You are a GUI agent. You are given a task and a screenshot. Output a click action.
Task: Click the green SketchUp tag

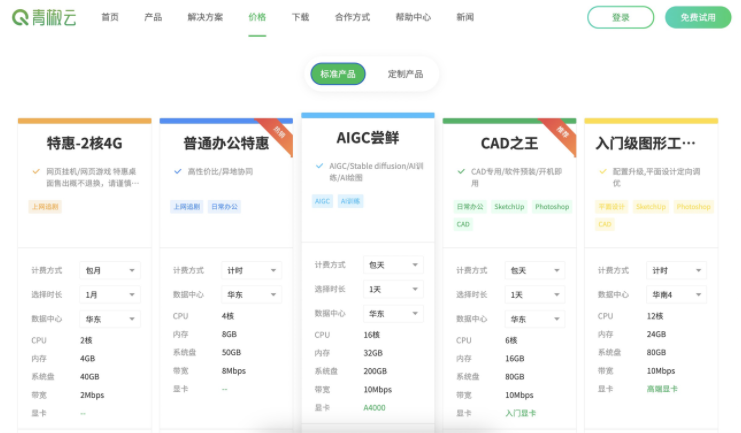509,207
